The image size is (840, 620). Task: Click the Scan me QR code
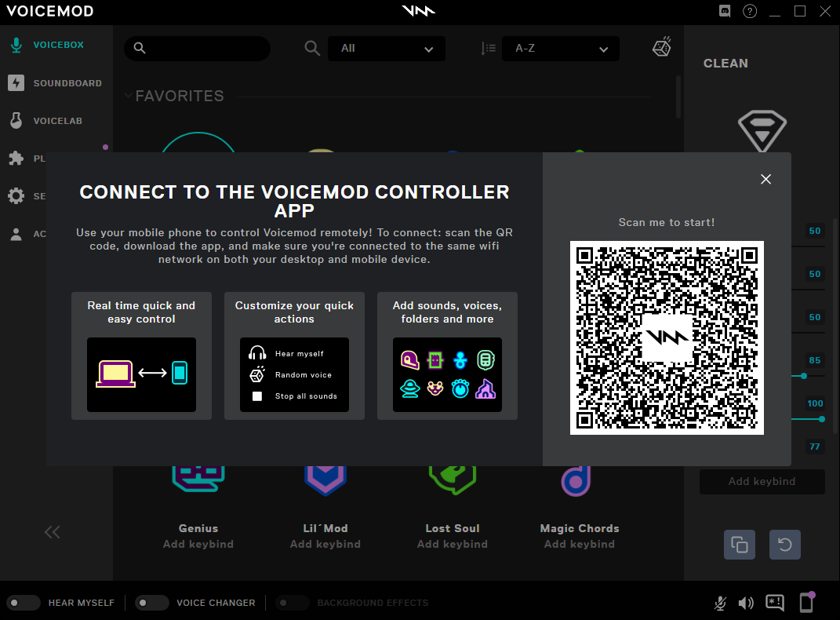pyautogui.click(x=667, y=337)
